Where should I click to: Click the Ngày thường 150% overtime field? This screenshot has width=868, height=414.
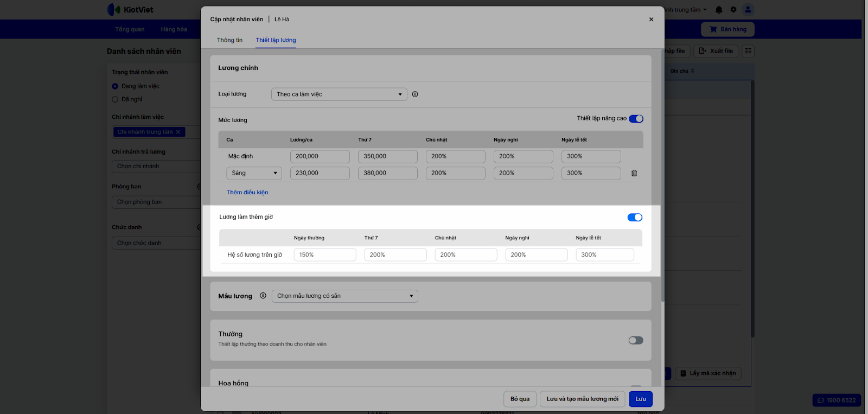click(324, 255)
